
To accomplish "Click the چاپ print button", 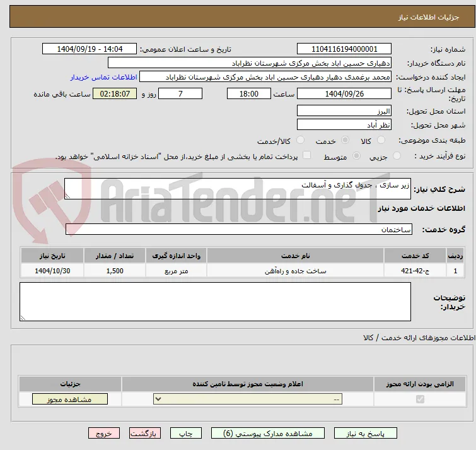I will point(186,434).
